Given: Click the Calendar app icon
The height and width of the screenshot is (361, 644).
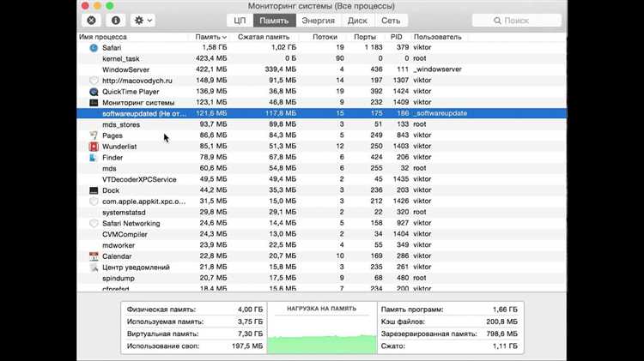Looking at the screenshot, I should 94,256.
